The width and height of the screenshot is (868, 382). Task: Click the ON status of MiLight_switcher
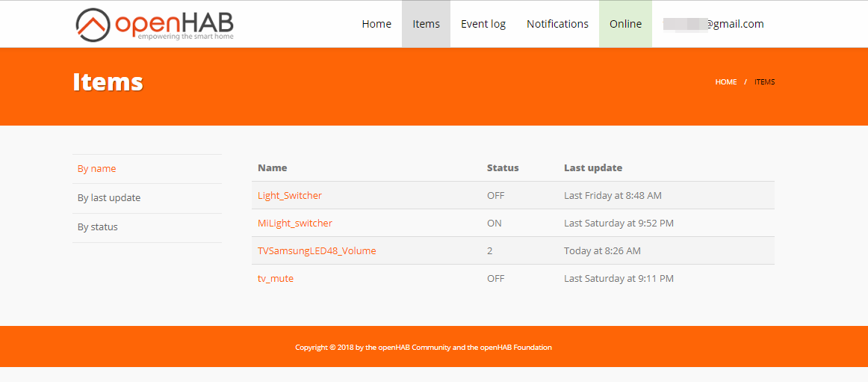coord(495,223)
